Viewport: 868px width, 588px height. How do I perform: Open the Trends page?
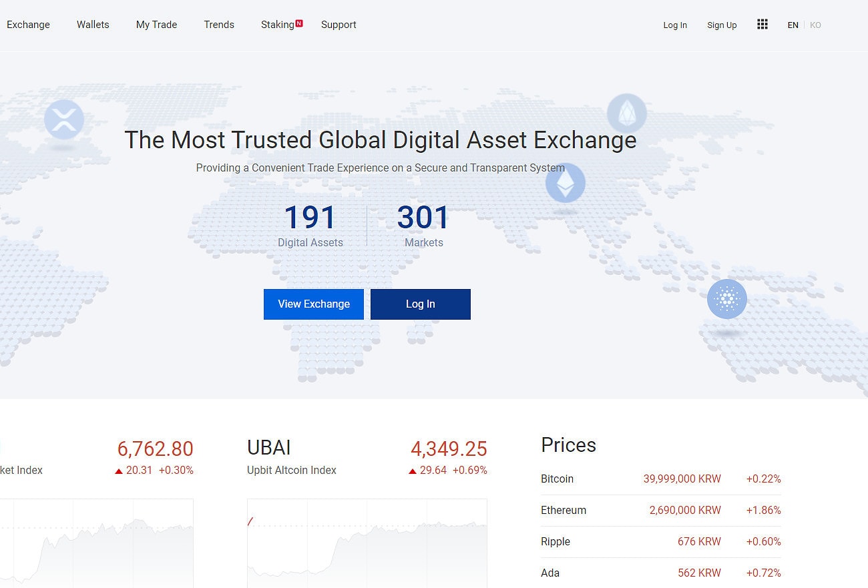click(219, 25)
